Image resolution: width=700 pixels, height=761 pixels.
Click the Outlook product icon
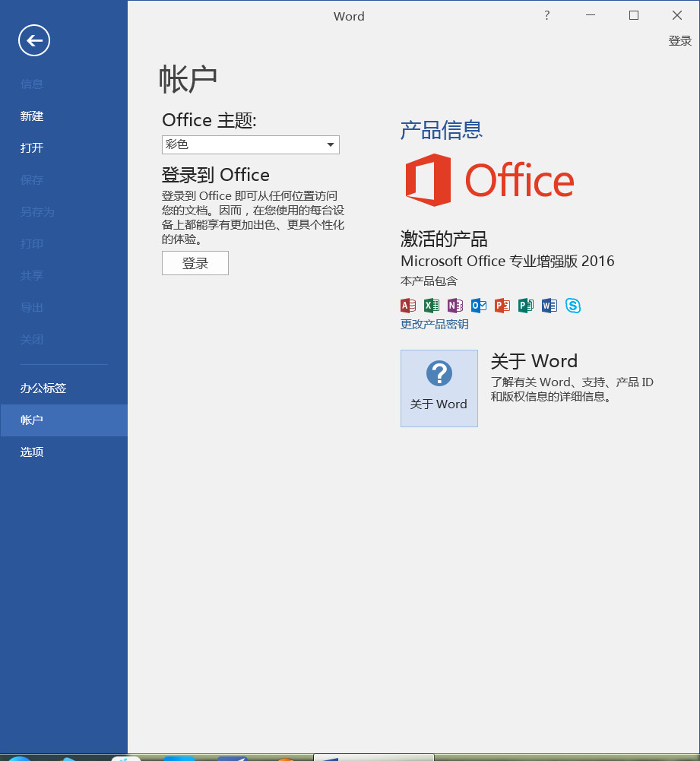click(479, 306)
